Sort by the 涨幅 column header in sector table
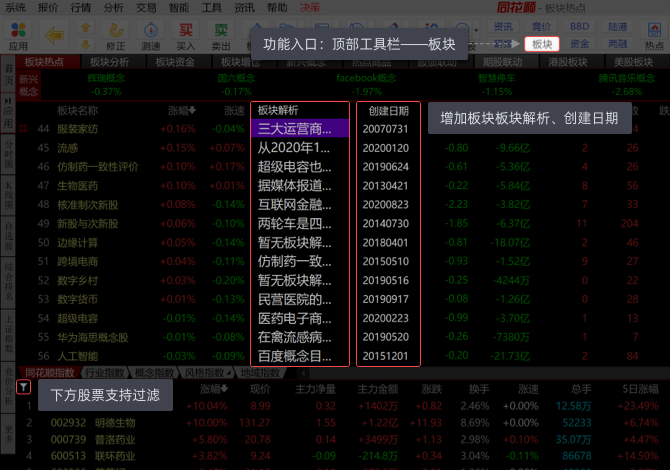The height and width of the screenshot is (470, 670). coord(182,111)
